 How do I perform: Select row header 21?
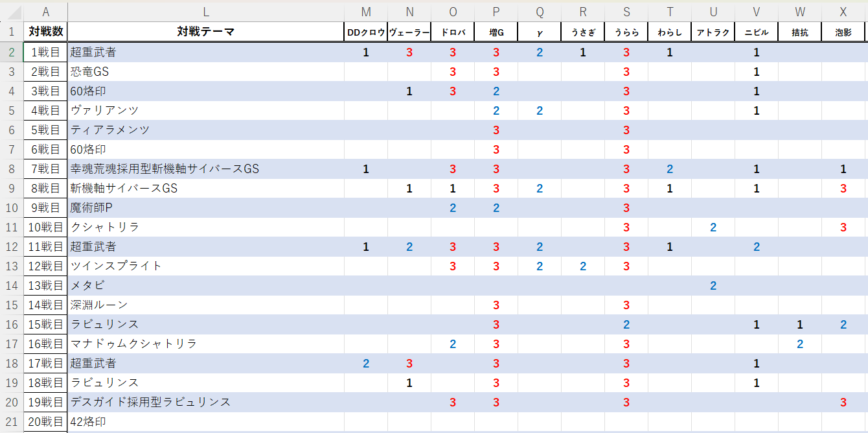pyautogui.click(x=12, y=421)
